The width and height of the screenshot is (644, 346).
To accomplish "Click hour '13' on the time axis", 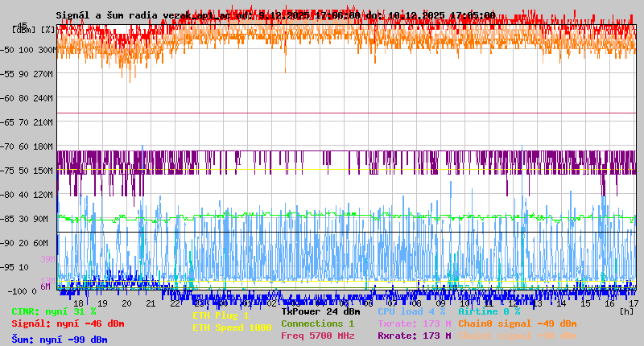I will coord(537,303).
